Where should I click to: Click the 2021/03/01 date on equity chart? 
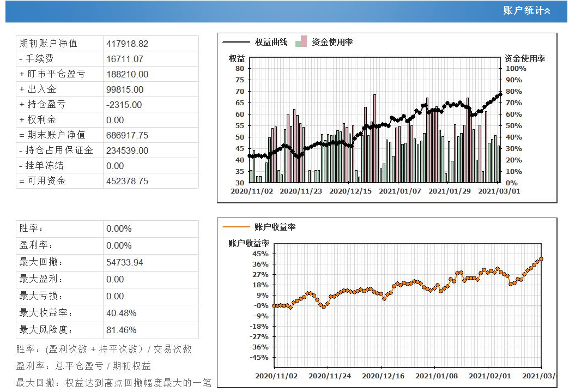(499, 191)
